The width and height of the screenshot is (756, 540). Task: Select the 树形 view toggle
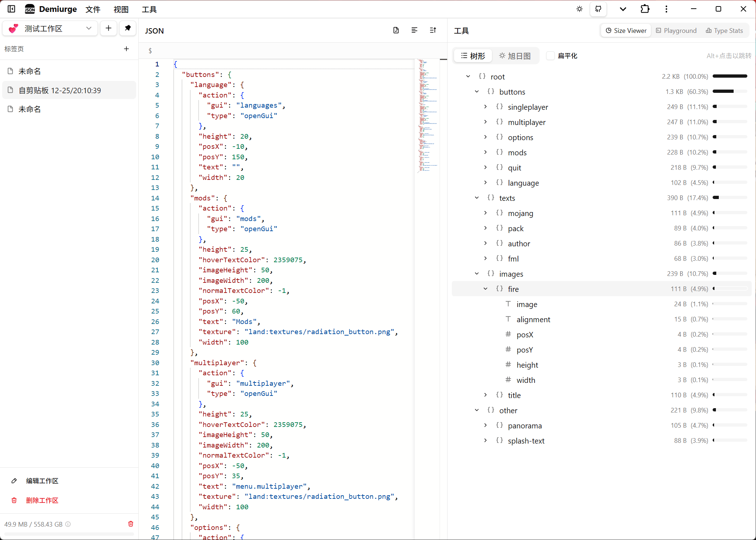coord(473,56)
